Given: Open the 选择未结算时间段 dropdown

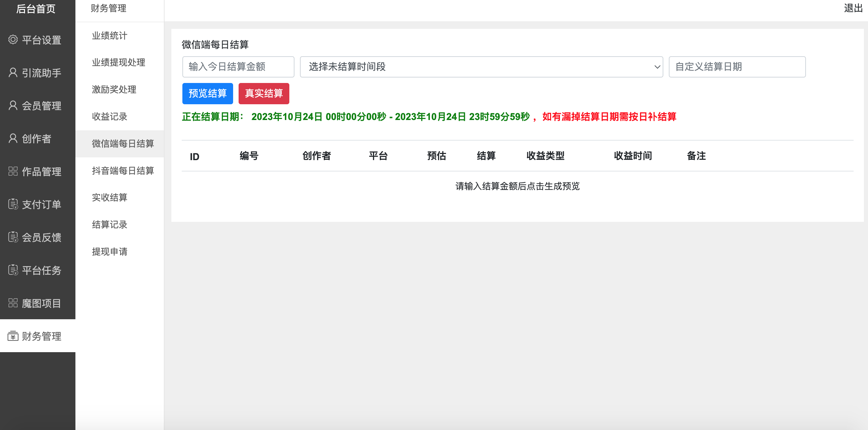Looking at the screenshot, I should pos(481,67).
